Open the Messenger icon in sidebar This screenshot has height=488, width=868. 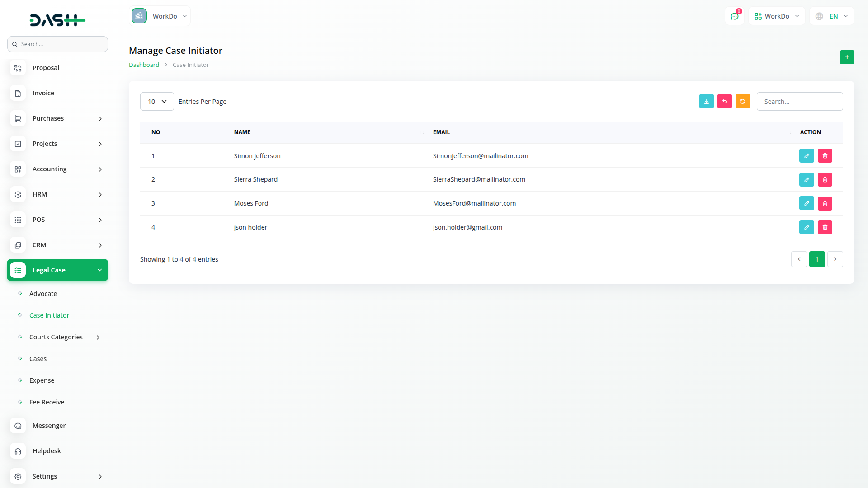(18, 426)
